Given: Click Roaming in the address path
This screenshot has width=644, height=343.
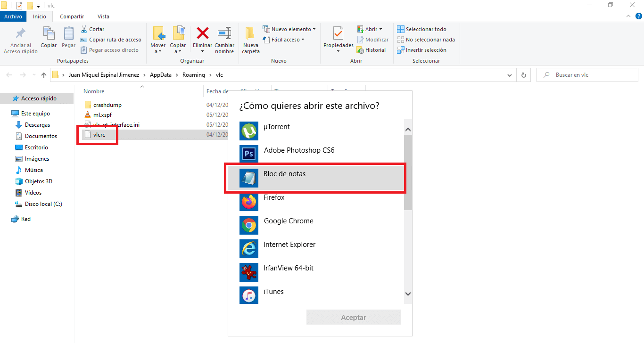Looking at the screenshot, I should [x=194, y=75].
